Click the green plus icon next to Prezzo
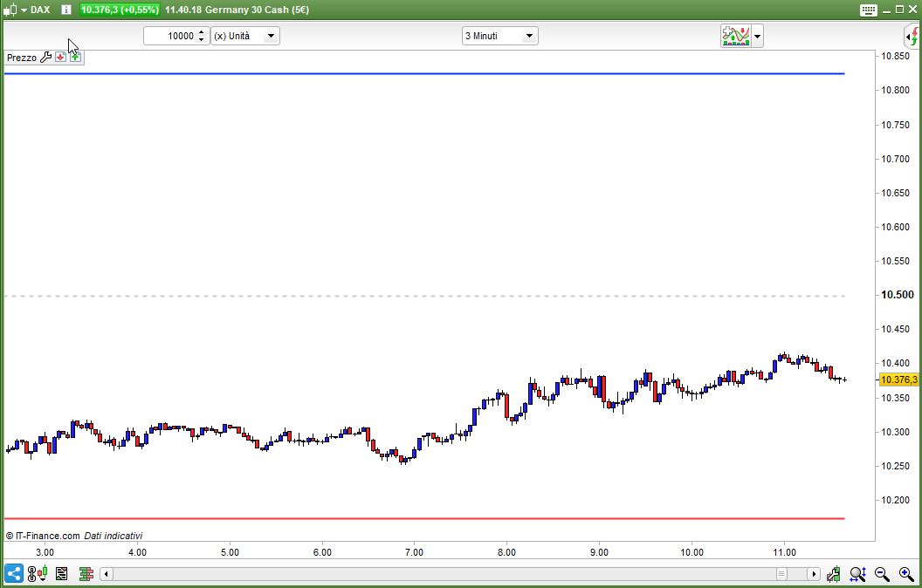The height and width of the screenshot is (588, 922). tap(75, 57)
